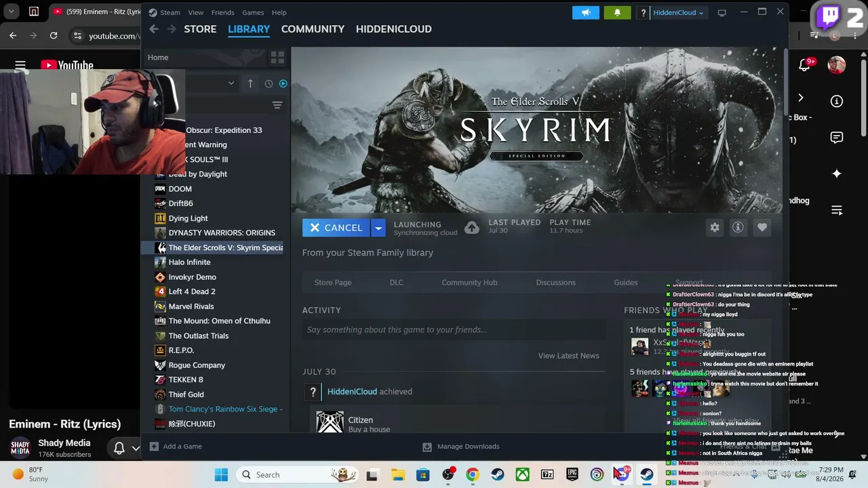
Task: Open Skyrim Store Page link
Action: click(333, 283)
